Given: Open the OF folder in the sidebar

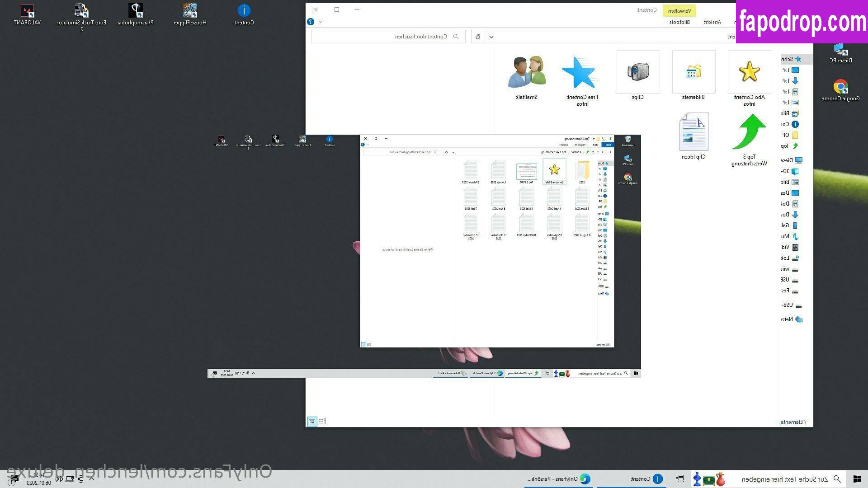Looking at the screenshot, I should tap(791, 135).
